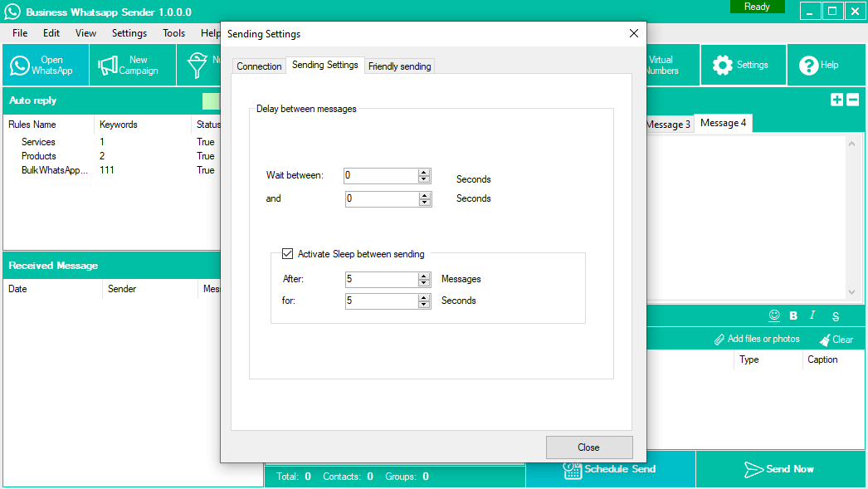This screenshot has width=868, height=489.
Task: Open the View menu
Action: point(85,33)
